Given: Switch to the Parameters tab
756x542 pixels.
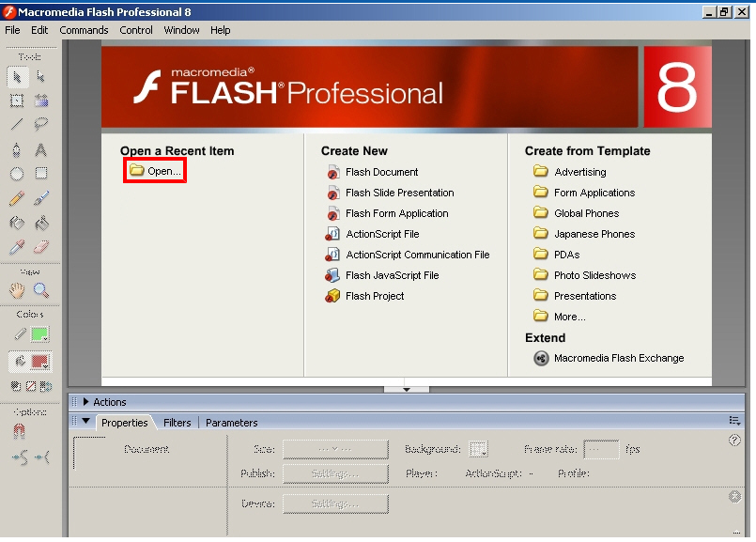Looking at the screenshot, I should [231, 423].
